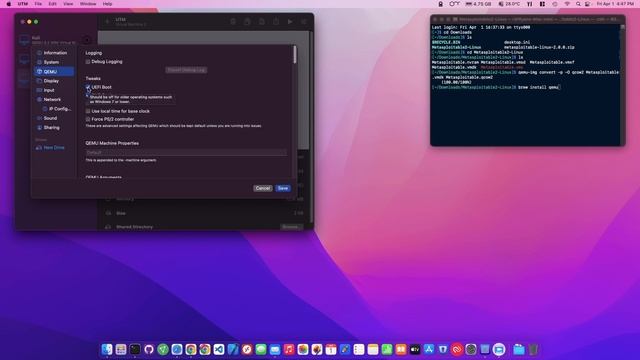Open the Input settings section
640x360 pixels.
pyautogui.click(x=54, y=90)
